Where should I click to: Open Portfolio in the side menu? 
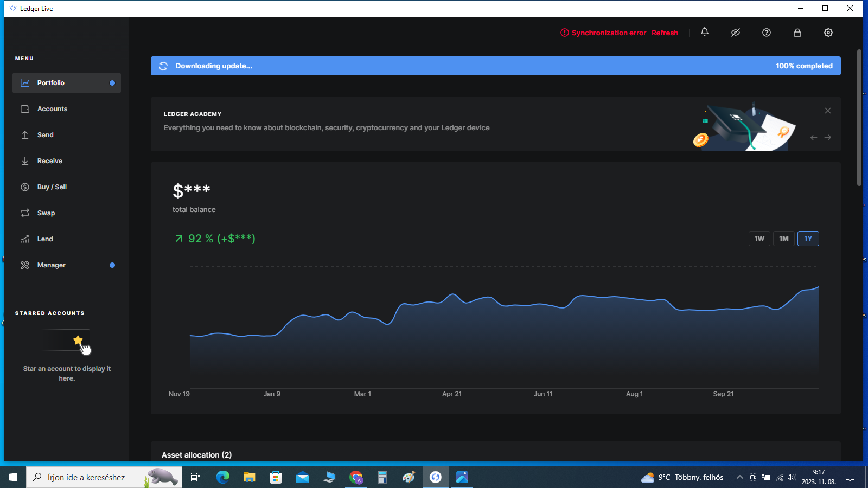coord(67,83)
